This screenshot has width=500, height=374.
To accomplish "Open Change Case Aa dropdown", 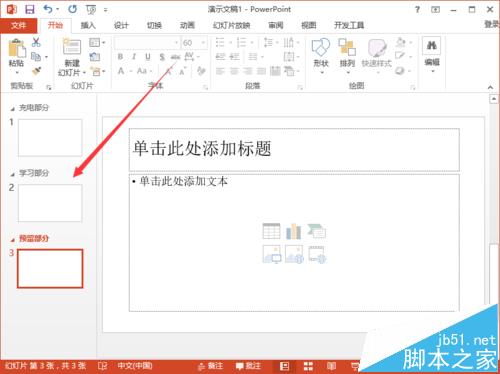I will (x=144, y=71).
